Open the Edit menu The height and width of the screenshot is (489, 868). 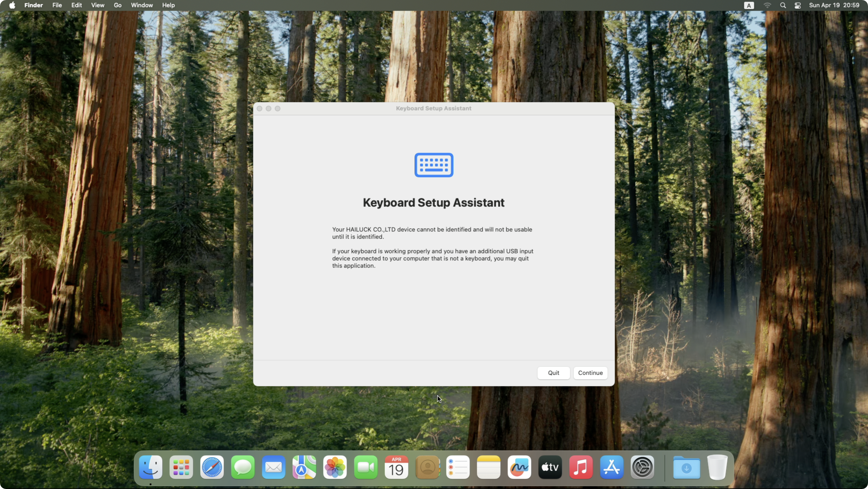77,5
